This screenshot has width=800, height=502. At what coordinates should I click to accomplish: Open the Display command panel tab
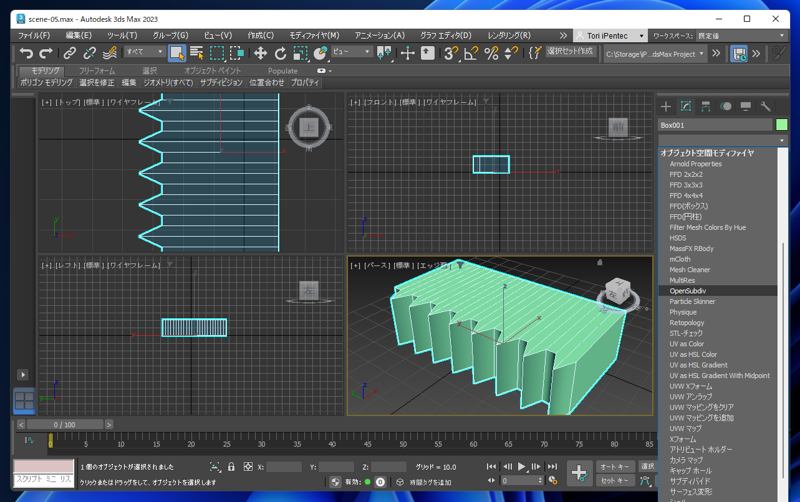pos(745,106)
